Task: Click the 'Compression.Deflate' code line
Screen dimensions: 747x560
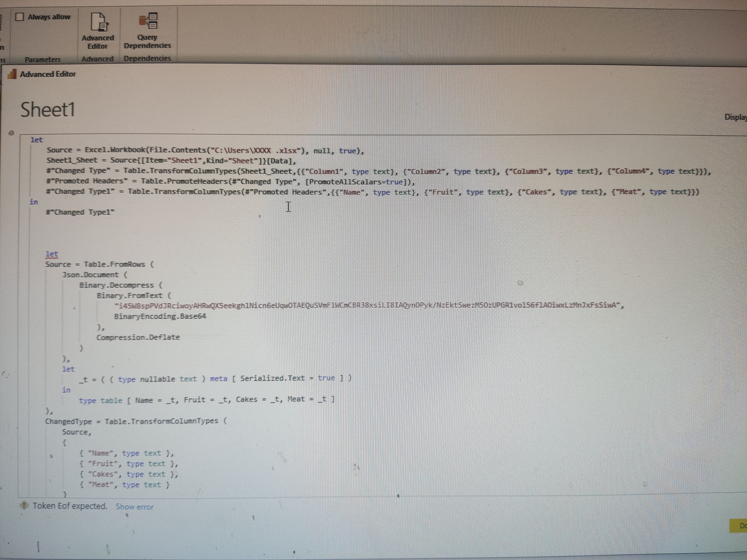Action: pyautogui.click(x=138, y=337)
